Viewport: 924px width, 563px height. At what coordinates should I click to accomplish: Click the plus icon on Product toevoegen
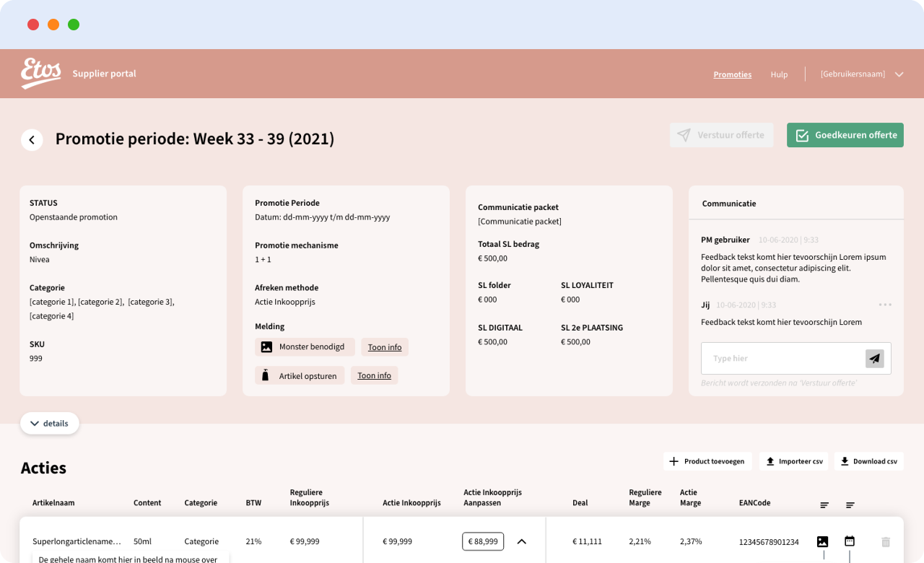[x=674, y=461]
